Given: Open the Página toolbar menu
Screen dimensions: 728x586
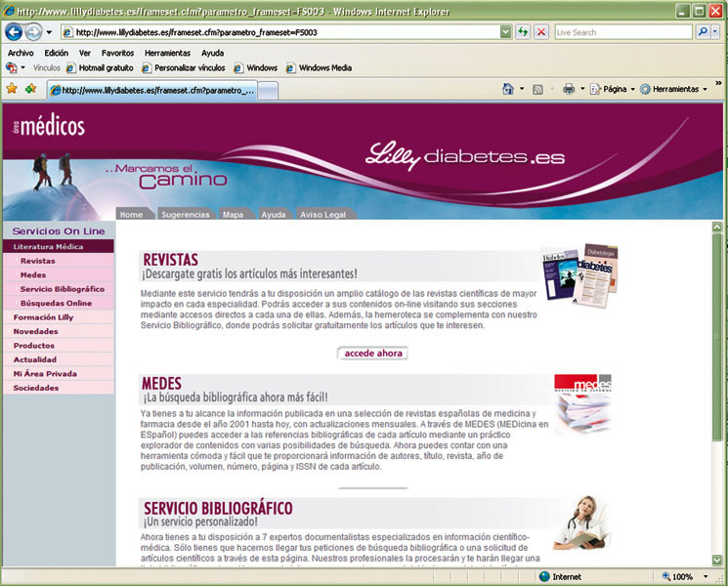Looking at the screenshot, I should pyautogui.click(x=613, y=89).
